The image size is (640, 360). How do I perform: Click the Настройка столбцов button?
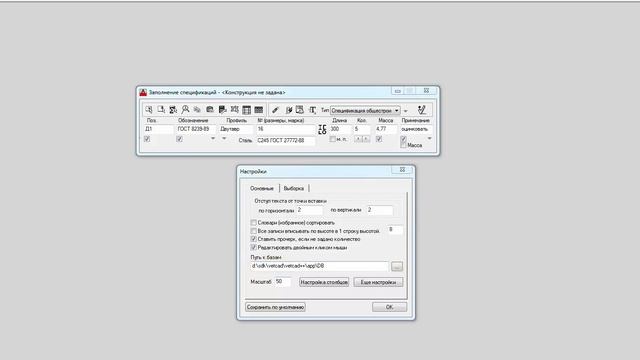tap(324, 282)
